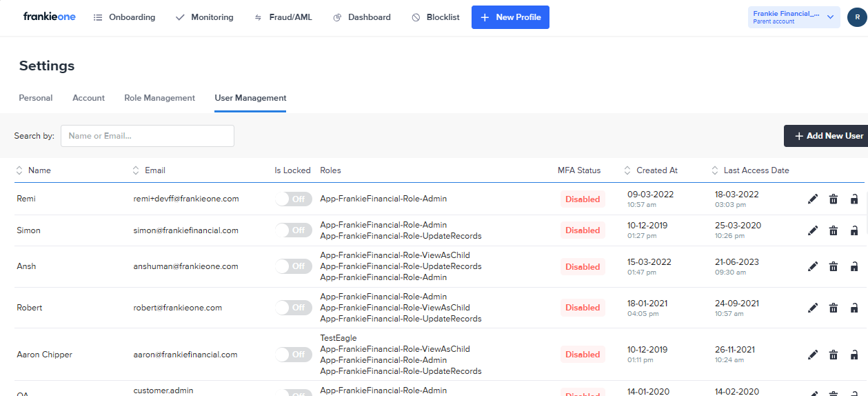Open user avatar R menu
Viewport: 868px width, 396px height.
[x=857, y=17]
